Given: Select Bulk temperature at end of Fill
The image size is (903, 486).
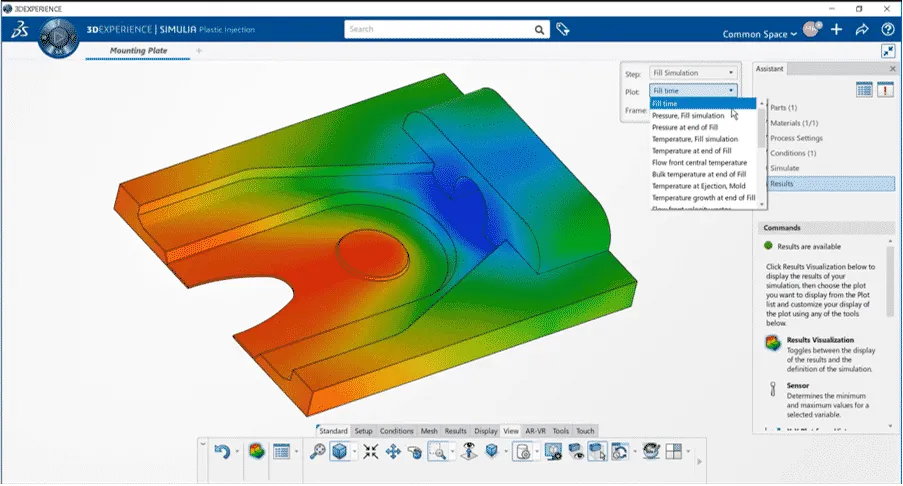Looking at the screenshot, I should tap(699, 174).
